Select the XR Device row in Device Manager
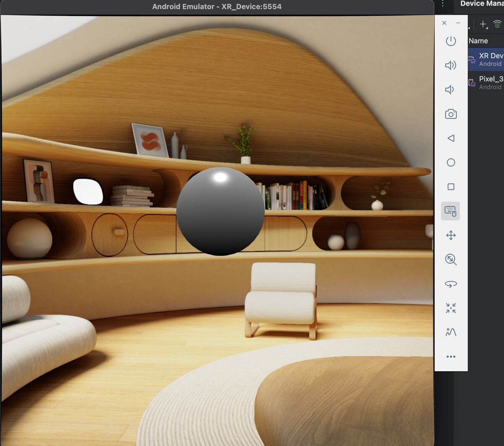 (486, 59)
